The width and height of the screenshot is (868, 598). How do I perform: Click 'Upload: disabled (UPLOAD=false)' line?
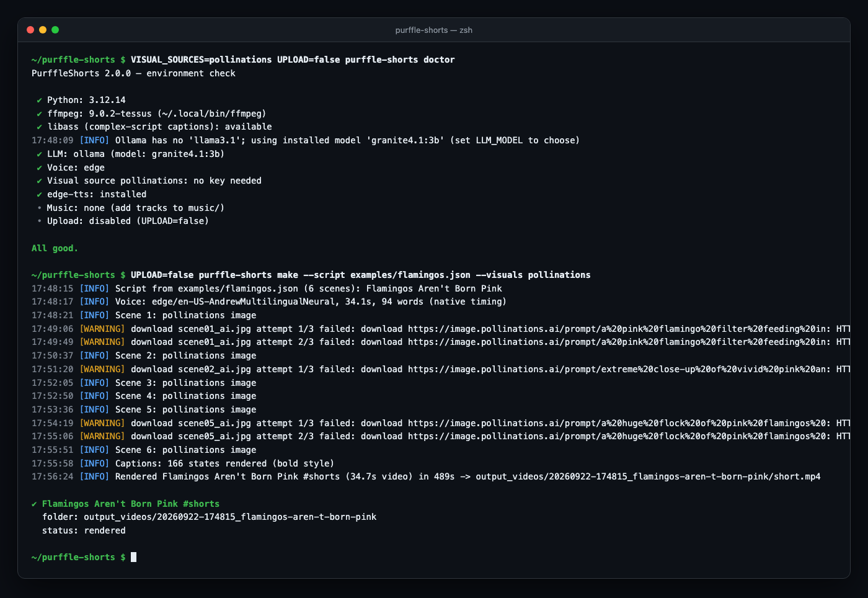coord(128,221)
